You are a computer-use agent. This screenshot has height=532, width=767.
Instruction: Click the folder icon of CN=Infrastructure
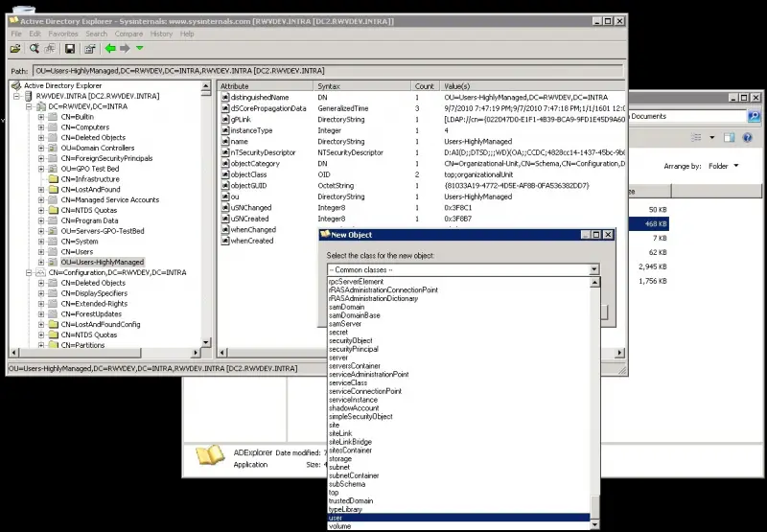54,179
